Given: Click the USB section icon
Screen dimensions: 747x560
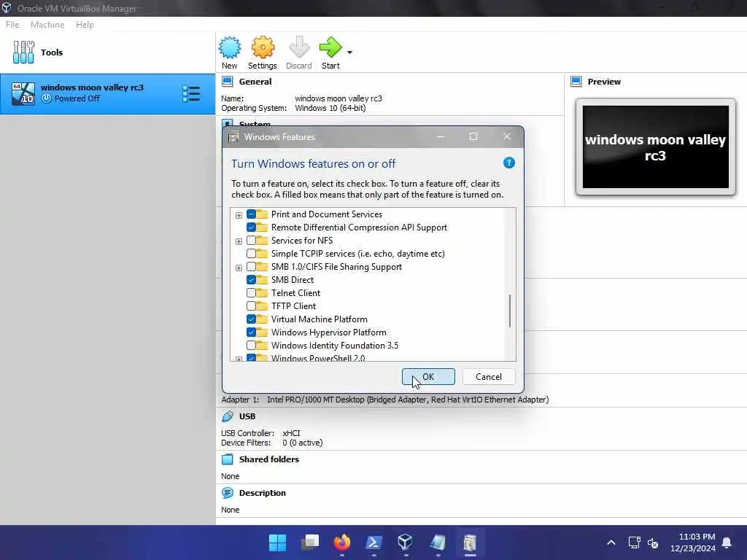Looking at the screenshot, I should (228, 416).
